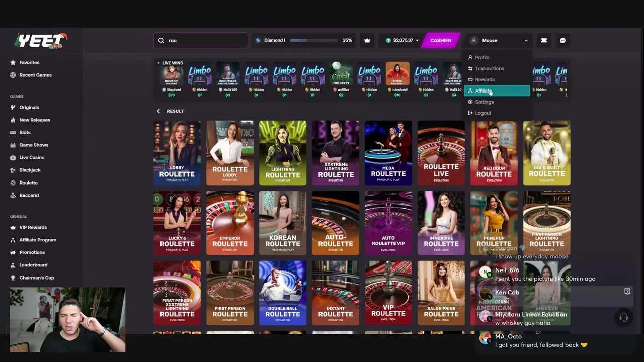Click the user avatar icon beside Moose
This screenshot has width=644, height=362.
[x=473, y=40]
